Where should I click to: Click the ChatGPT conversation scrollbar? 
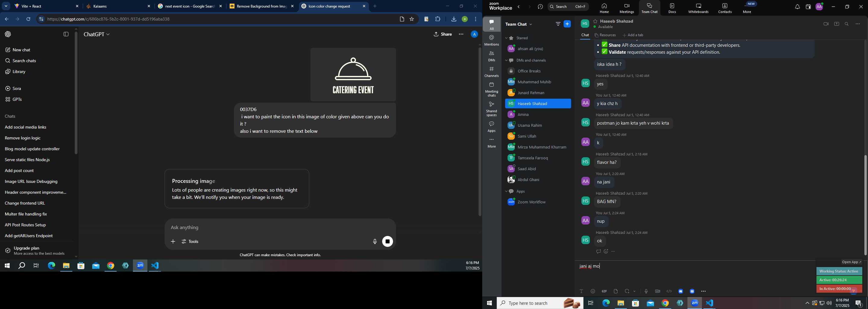point(480,132)
